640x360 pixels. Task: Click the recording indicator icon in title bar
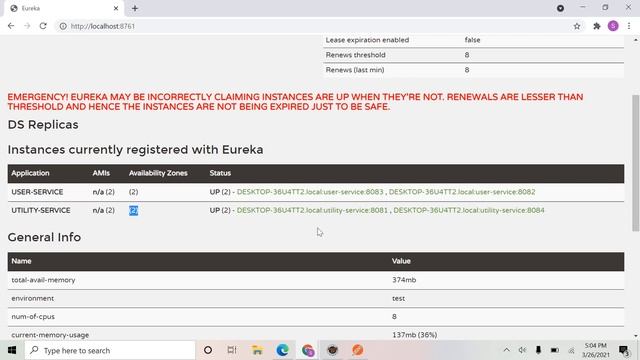[560, 8]
